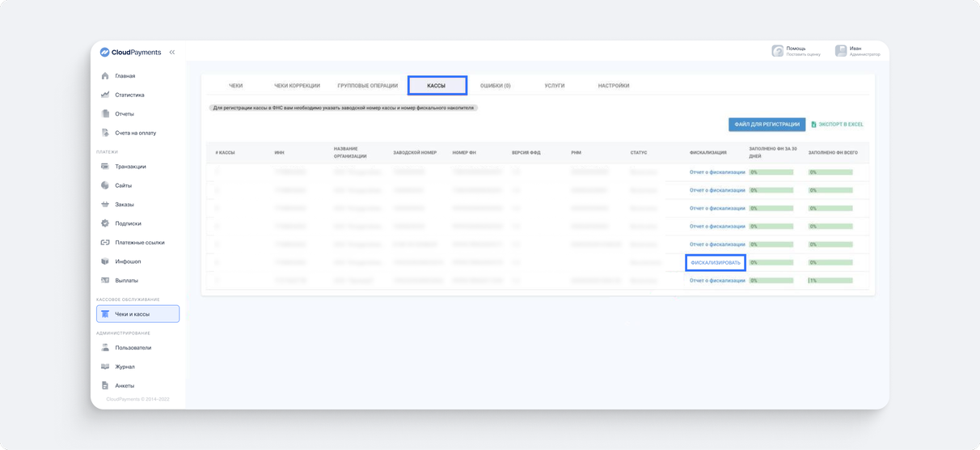Open the Групповые операции tab
Viewport: 980px width, 450px height.
click(367, 86)
